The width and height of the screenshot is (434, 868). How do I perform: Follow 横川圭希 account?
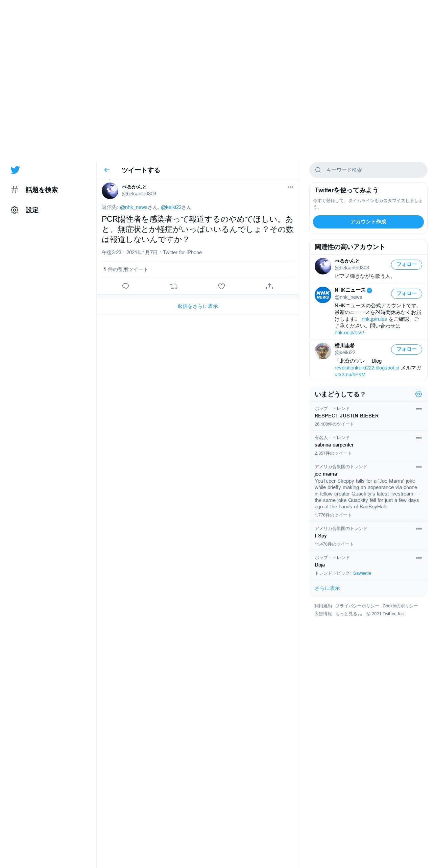coord(406,349)
